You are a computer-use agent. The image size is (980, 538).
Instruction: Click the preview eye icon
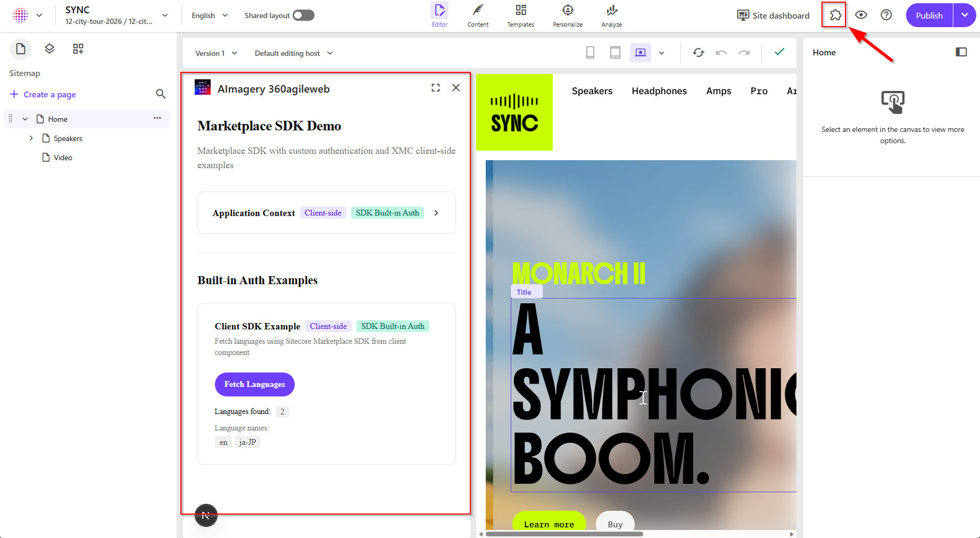click(x=861, y=15)
